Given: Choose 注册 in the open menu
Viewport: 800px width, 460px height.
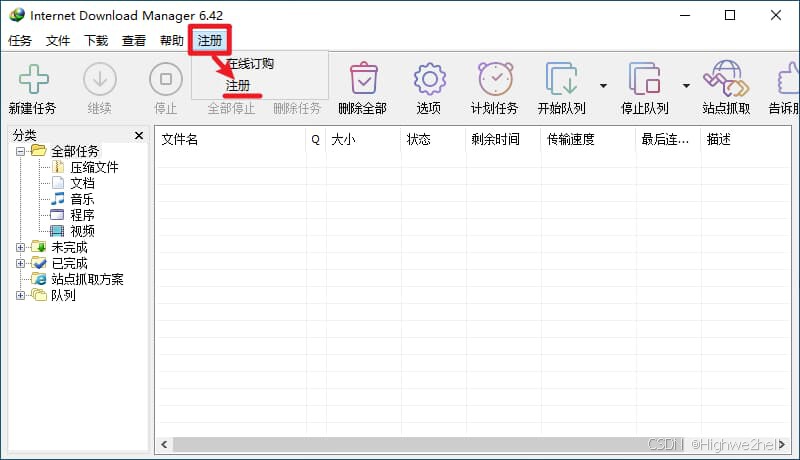Looking at the screenshot, I should (238, 86).
